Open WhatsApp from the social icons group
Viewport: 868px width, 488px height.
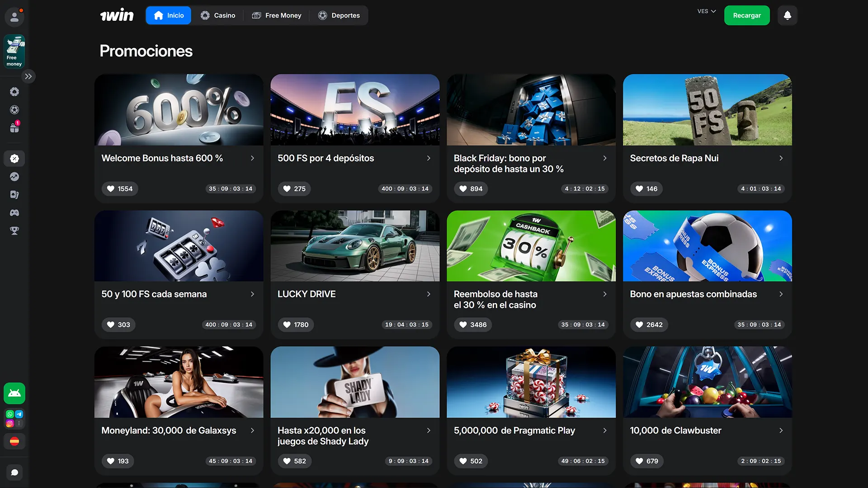[x=9, y=414]
